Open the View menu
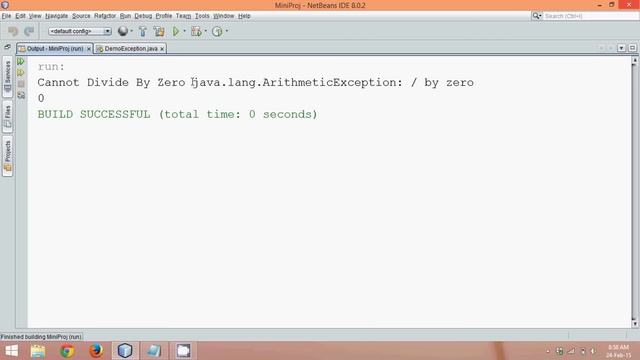Viewport: 640px width, 360px height. point(35,16)
